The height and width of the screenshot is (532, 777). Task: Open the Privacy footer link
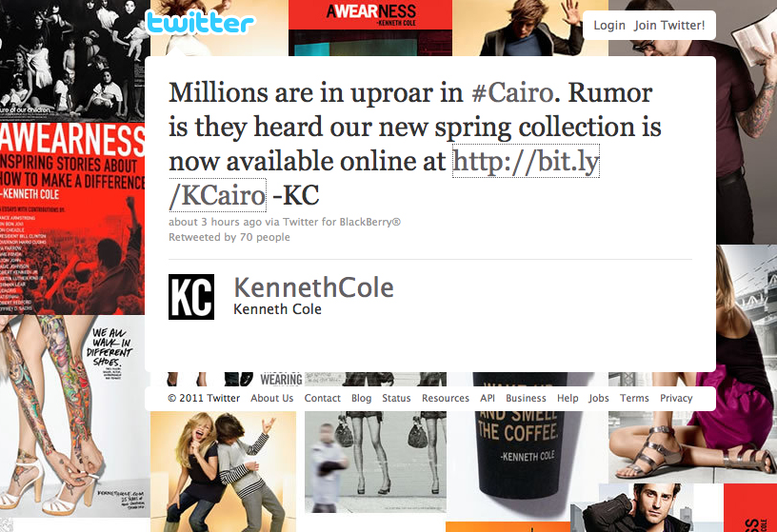(x=676, y=398)
